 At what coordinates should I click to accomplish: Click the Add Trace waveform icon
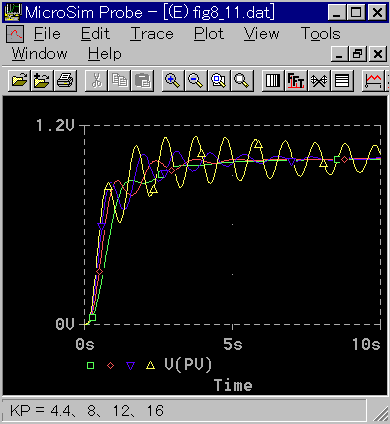click(373, 80)
